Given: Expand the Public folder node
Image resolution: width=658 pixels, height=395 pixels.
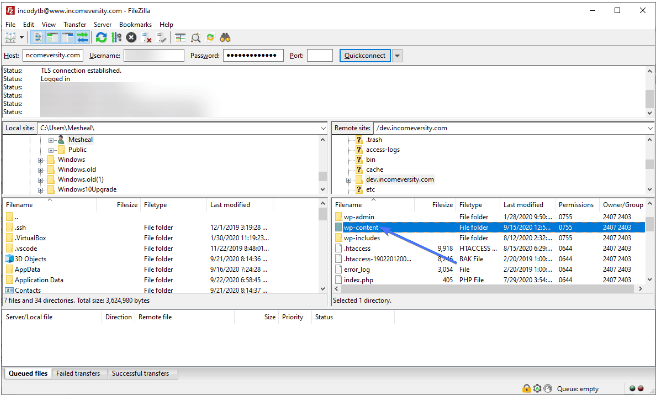Looking at the screenshot, I should coord(51,150).
